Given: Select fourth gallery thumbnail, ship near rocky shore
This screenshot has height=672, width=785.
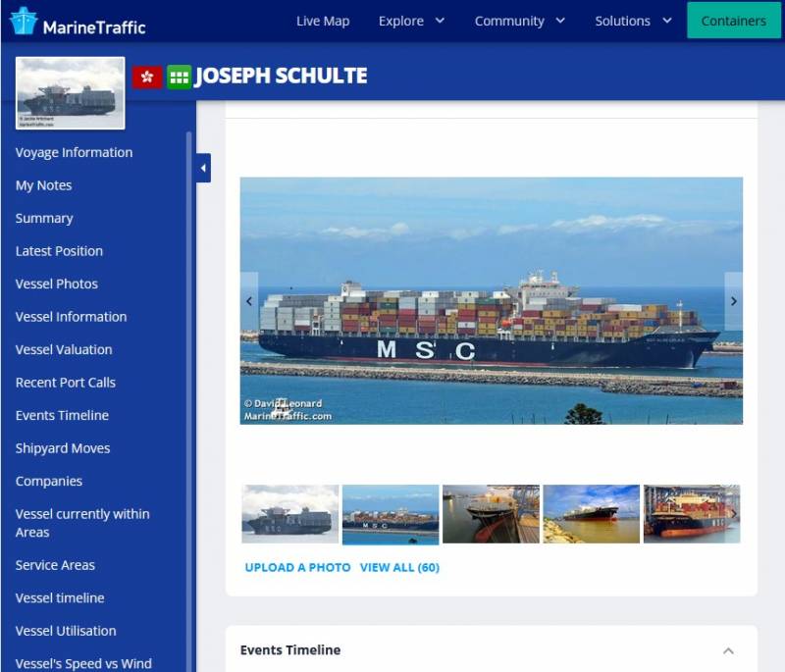Looking at the screenshot, I should 592,514.
